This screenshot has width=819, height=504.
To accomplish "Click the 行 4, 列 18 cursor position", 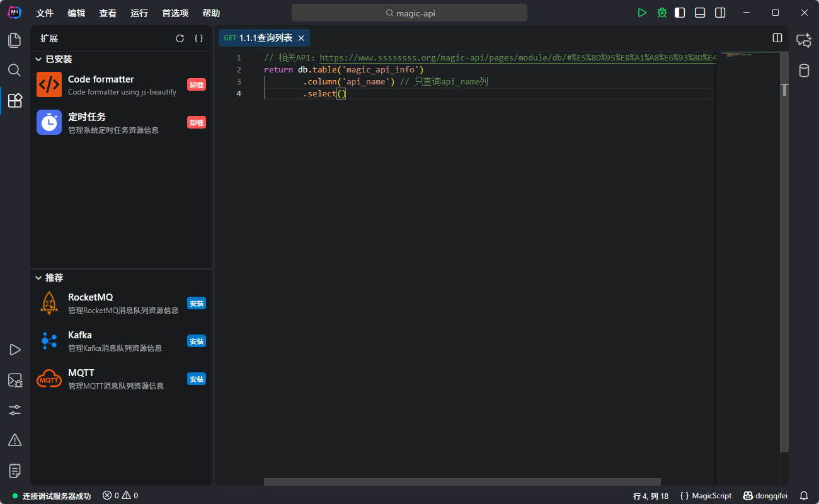I will (651, 496).
